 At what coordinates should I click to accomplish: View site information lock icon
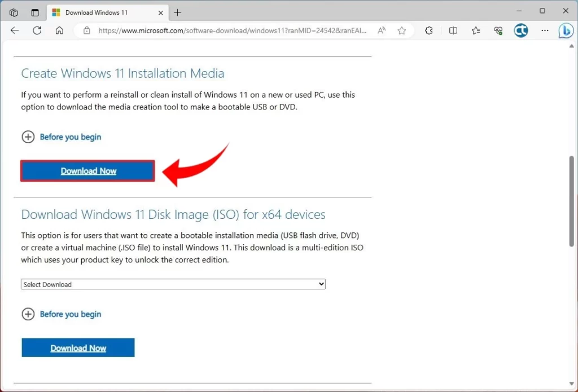tap(86, 30)
